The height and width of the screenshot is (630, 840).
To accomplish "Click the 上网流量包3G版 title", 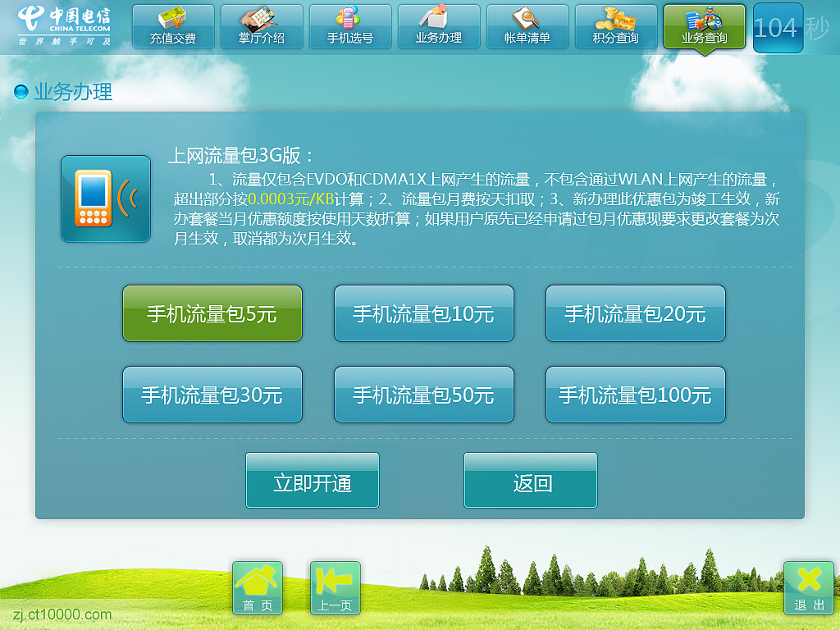I will (240, 155).
